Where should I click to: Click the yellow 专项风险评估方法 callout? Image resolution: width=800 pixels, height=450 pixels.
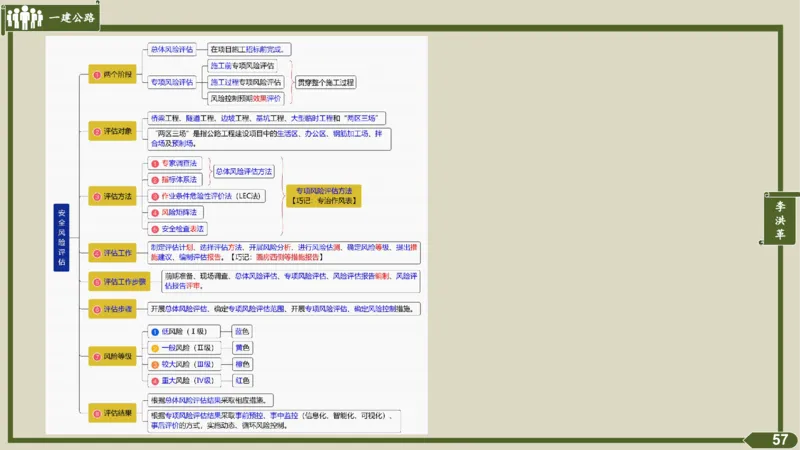pyautogui.click(x=323, y=196)
